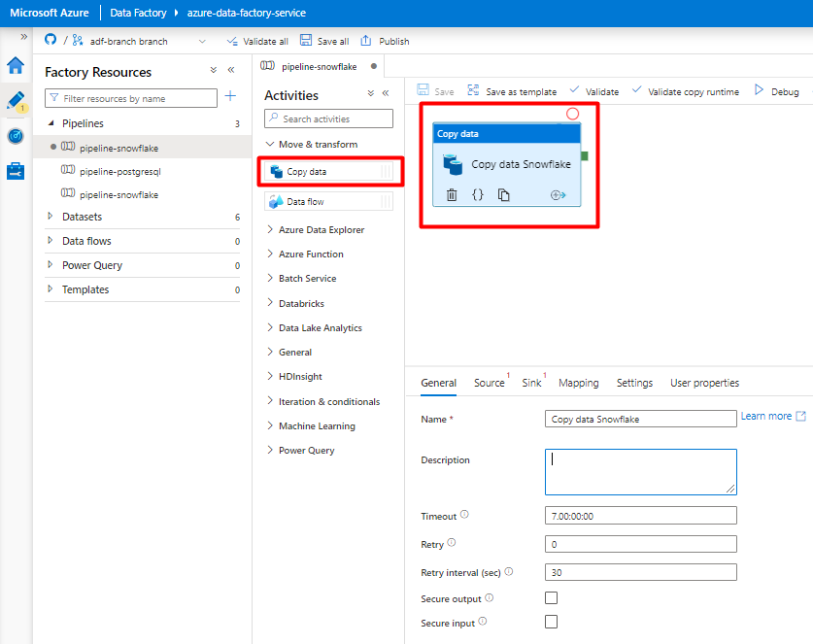Switch to the Source tab
The width and height of the screenshot is (813, 644).
pyautogui.click(x=490, y=383)
